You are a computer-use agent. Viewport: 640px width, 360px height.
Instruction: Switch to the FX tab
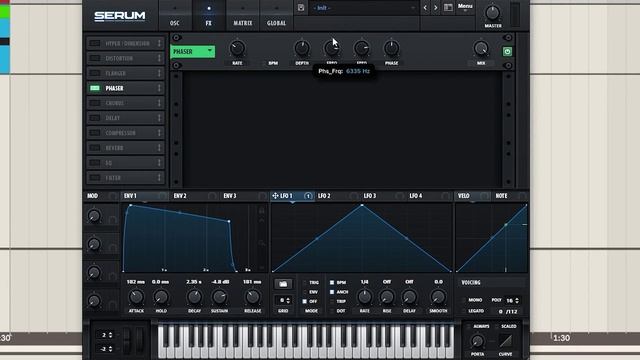tap(209, 16)
